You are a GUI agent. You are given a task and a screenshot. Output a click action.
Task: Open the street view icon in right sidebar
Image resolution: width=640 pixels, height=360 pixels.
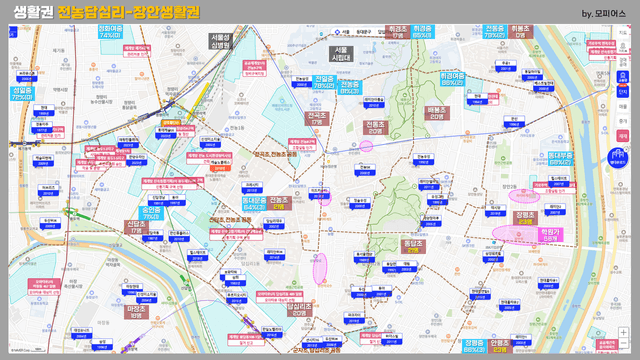[x=623, y=46]
